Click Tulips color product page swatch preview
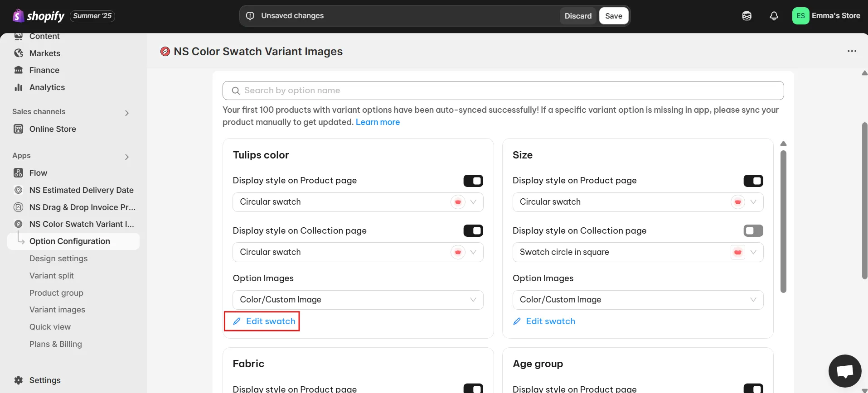This screenshot has width=868, height=393. [x=458, y=202]
